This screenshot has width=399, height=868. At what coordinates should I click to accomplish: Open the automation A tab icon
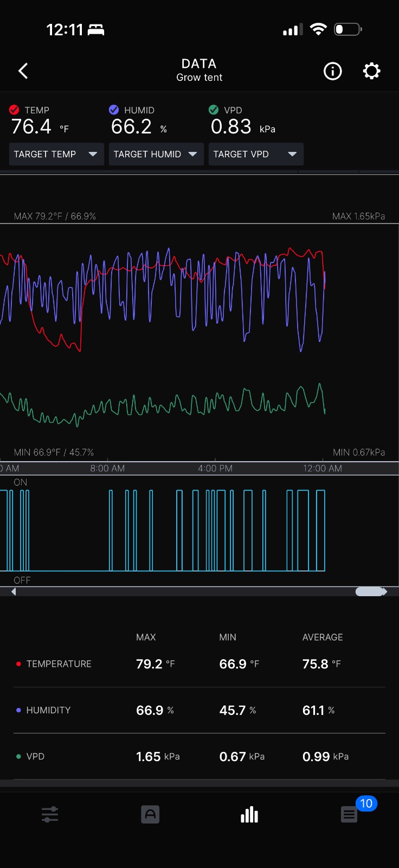click(150, 814)
